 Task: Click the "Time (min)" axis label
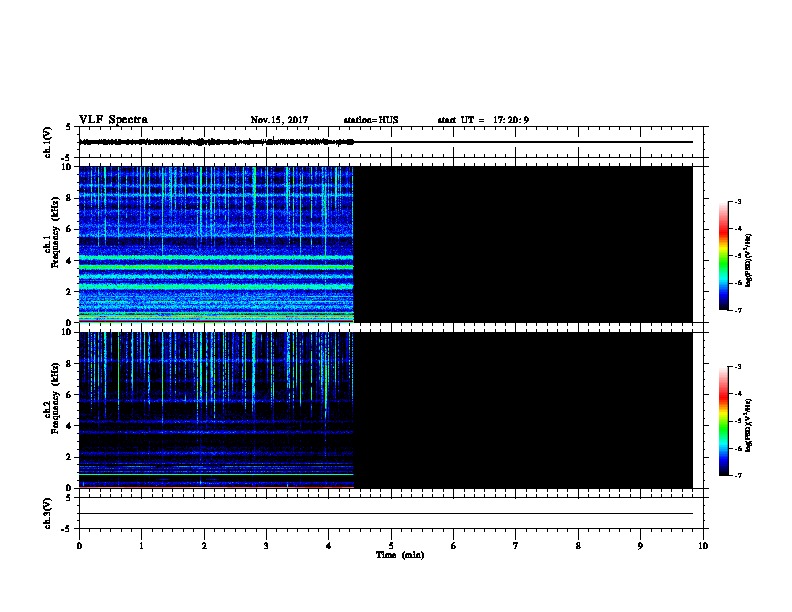pos(400,555)
